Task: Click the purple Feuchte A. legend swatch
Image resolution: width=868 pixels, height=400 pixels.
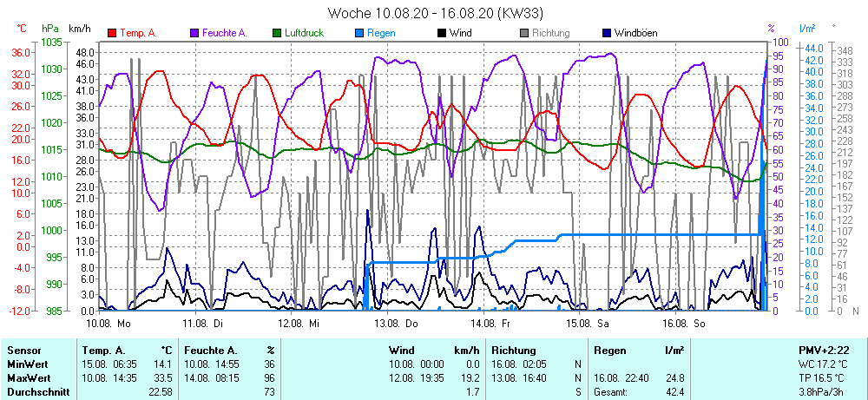Action: (x=194, y=33)
